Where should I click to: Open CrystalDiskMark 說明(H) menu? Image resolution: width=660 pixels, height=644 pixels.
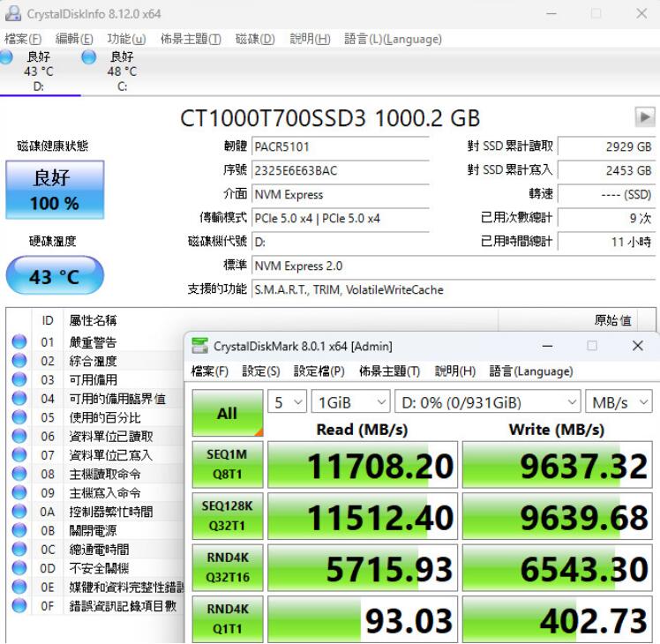point(455,371)
